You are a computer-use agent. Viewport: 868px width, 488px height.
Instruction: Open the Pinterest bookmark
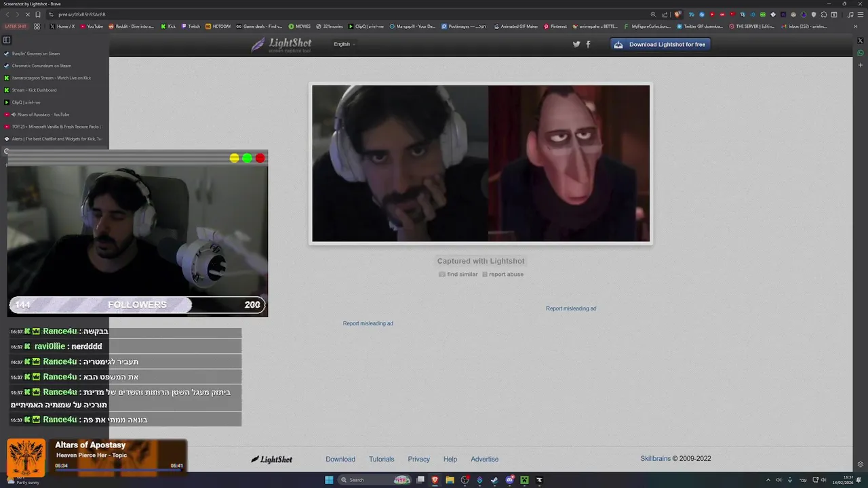[x=555, y=26]
